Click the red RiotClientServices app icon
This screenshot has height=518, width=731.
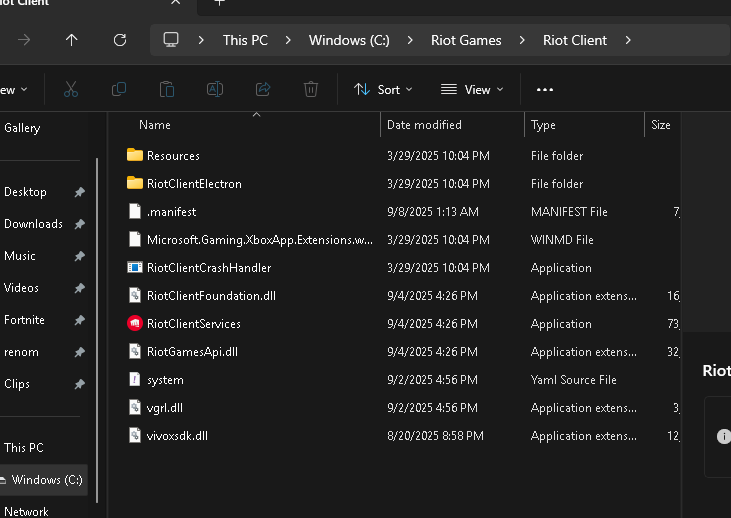pos(135,323)
